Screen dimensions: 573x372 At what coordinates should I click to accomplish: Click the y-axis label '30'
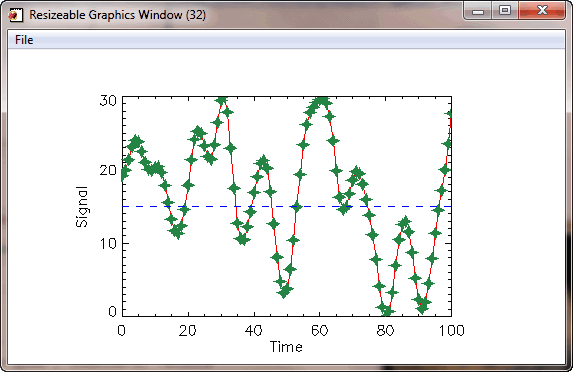108,100
